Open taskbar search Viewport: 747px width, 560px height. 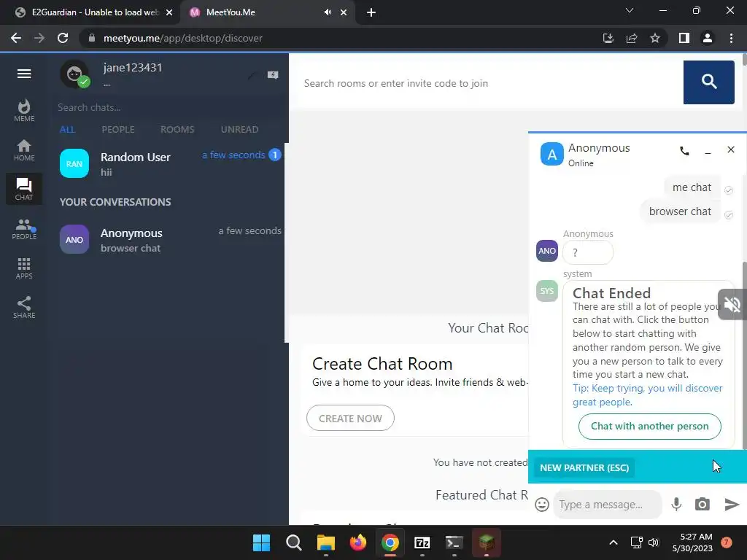(293, 542)
